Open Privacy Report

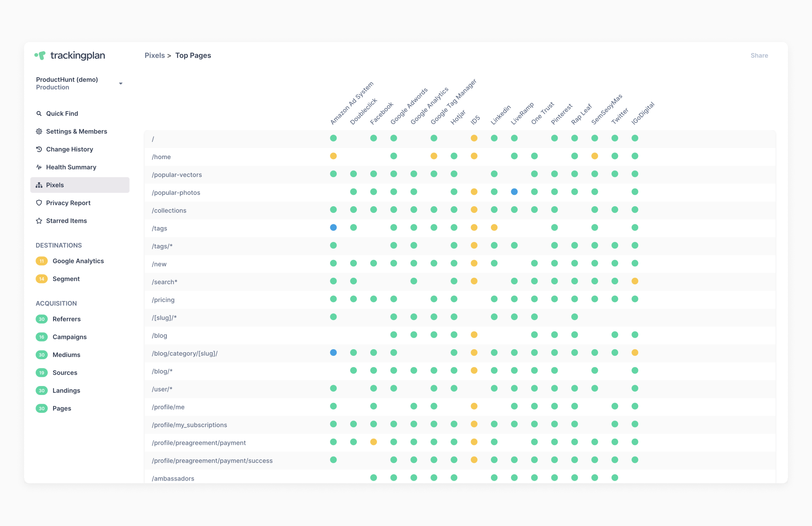point(68,203)
